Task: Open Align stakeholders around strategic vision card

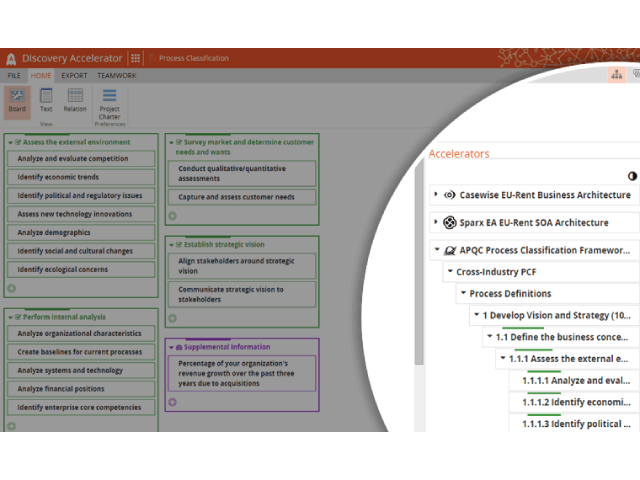Action: 242,266
